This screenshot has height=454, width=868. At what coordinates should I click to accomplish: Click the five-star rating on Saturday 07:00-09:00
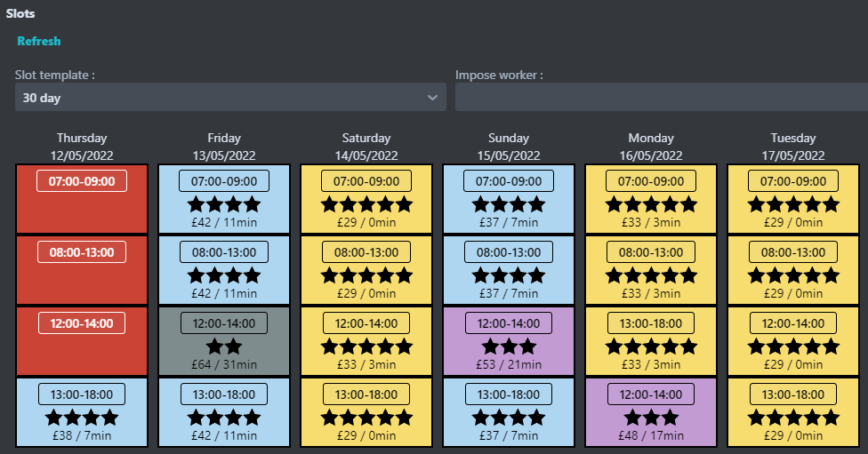[x=366, y=204]
